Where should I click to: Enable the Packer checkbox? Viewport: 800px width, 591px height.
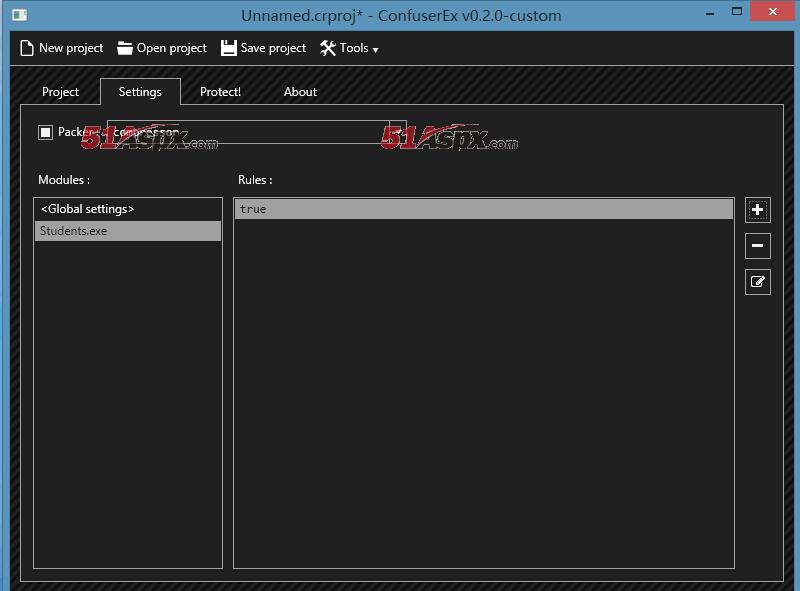45,133
